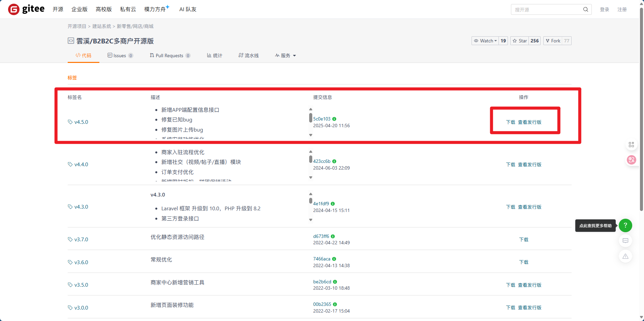Open the 开源项目 breadcrumb link
Viewport: 644px width, 321px height.
[77, 26]
